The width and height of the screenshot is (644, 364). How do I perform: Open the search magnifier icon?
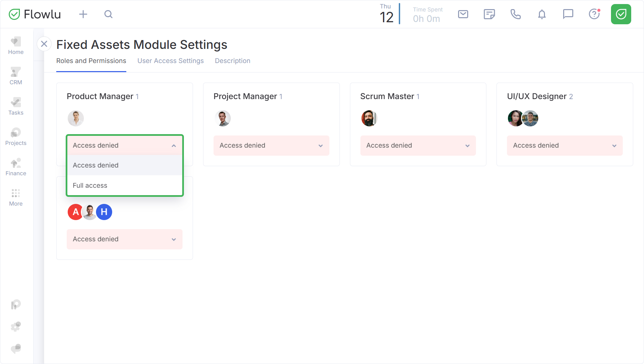108,14
